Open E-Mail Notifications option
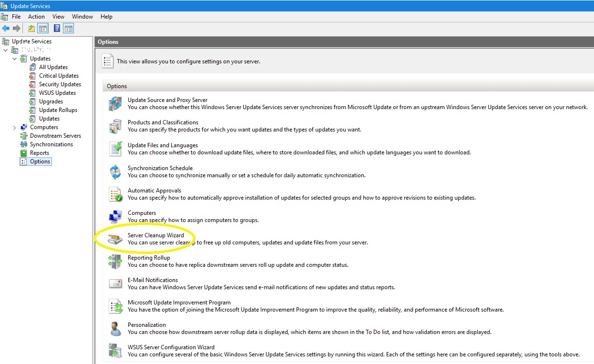Screen dimensions: 594x364 click(153, 280)
